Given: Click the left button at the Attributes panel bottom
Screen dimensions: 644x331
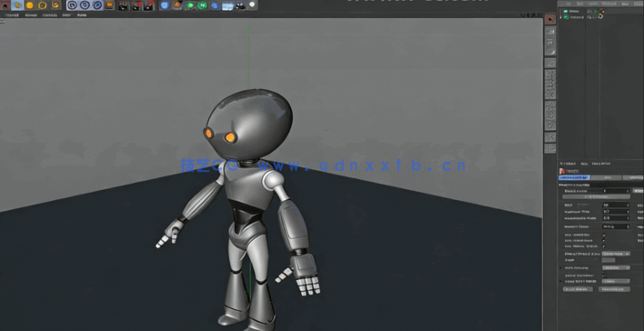Looking at the screenshot, I should point(578,289).
